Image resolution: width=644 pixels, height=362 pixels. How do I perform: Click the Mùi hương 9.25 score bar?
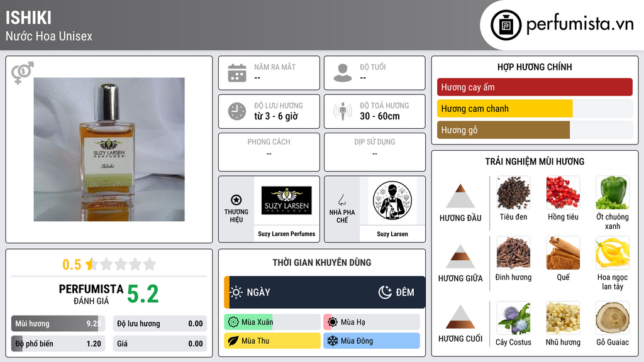click(58, 324)
